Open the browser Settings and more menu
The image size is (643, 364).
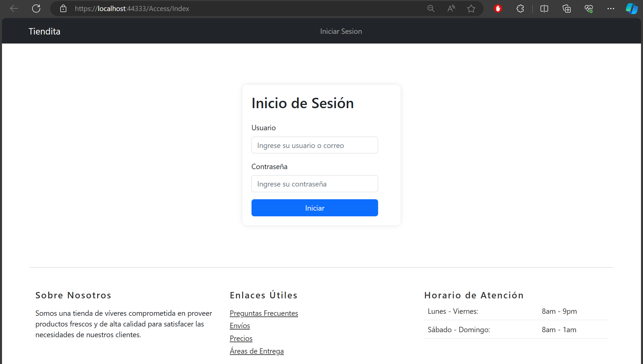point(611,9)
